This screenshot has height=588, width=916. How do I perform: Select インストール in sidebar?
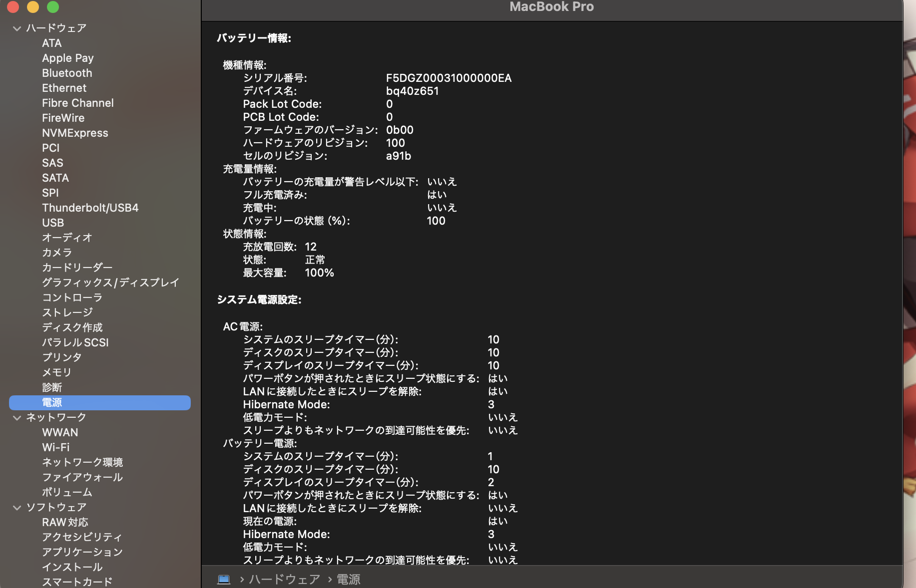72,568
